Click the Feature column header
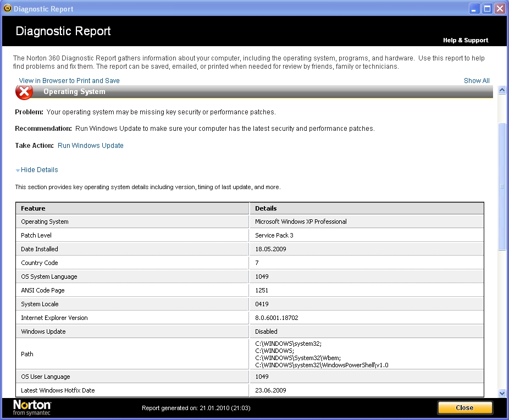The width and height of the screenshot is (509, 420). click(x=132, y=208)
